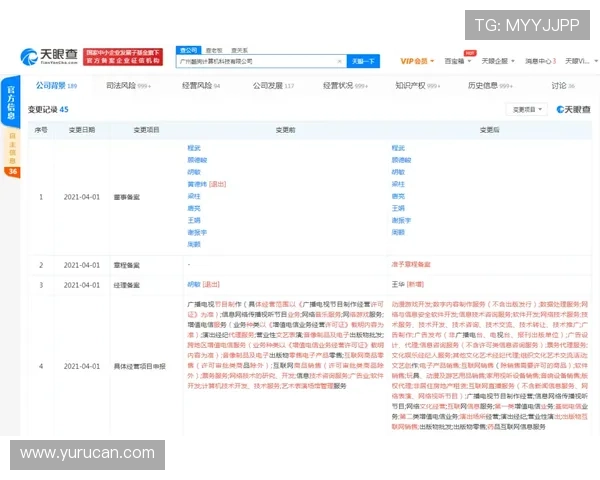Switch to the 司法风险 tab
The width and height of the screenshot is (600, 480).
128,86
